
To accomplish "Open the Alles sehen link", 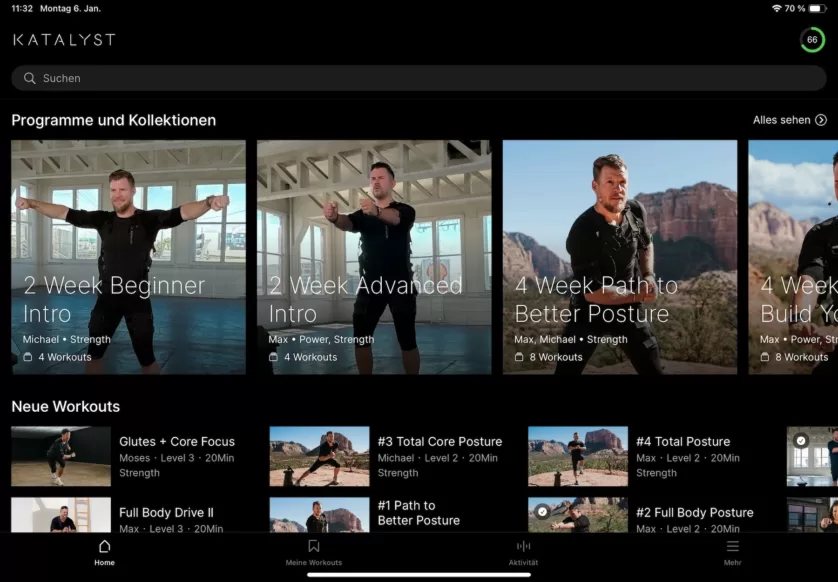I will pyautogui.click(x=782, y=120).
